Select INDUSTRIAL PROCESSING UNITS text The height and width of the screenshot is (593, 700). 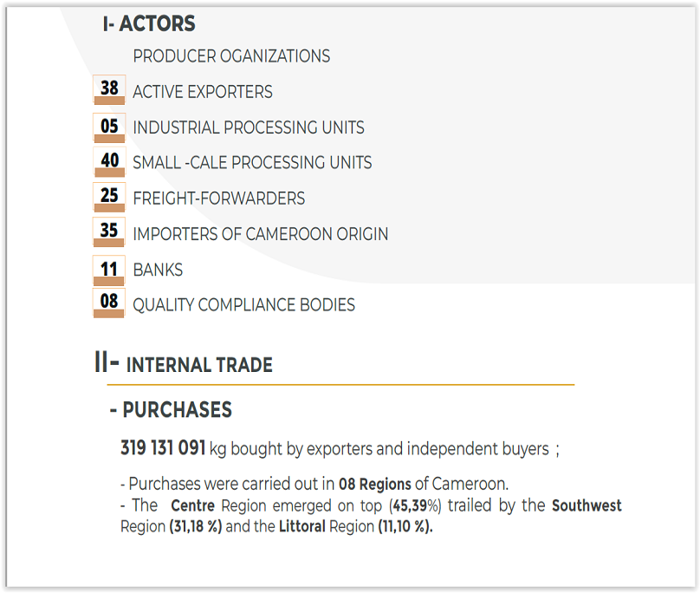(x=249, y=127)
